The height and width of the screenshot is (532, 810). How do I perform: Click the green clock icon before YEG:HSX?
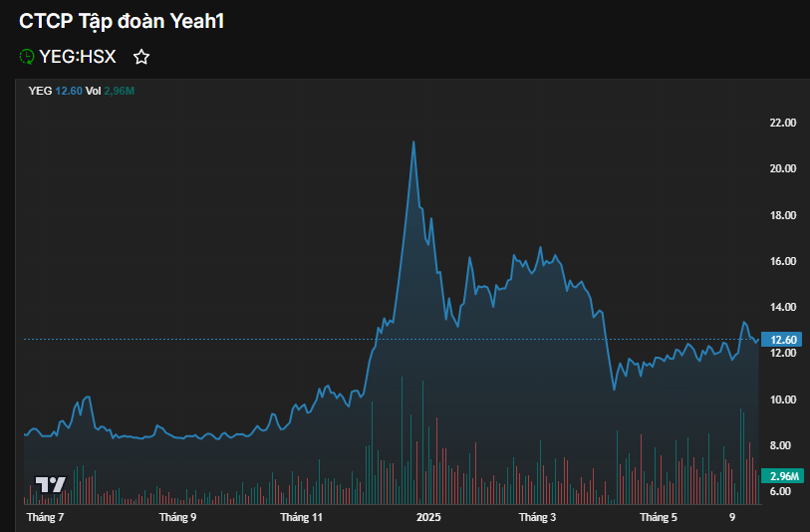(x=27, y=57)
